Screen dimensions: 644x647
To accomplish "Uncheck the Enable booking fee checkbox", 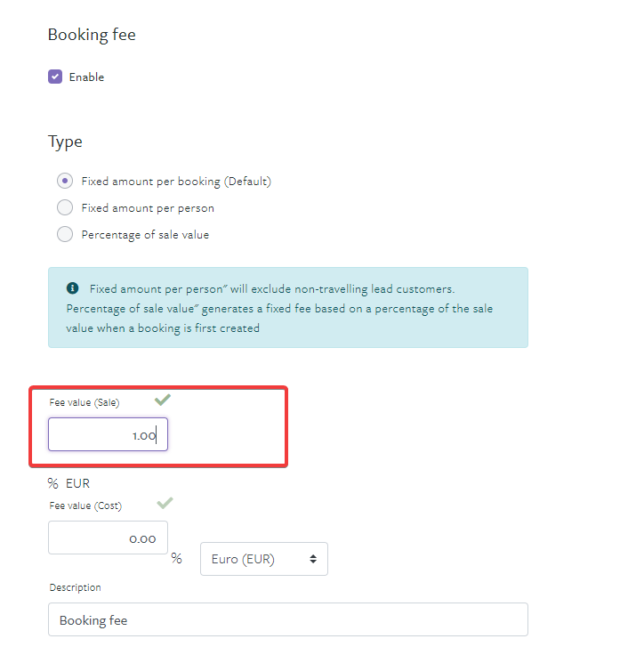I will coord(55,77).
